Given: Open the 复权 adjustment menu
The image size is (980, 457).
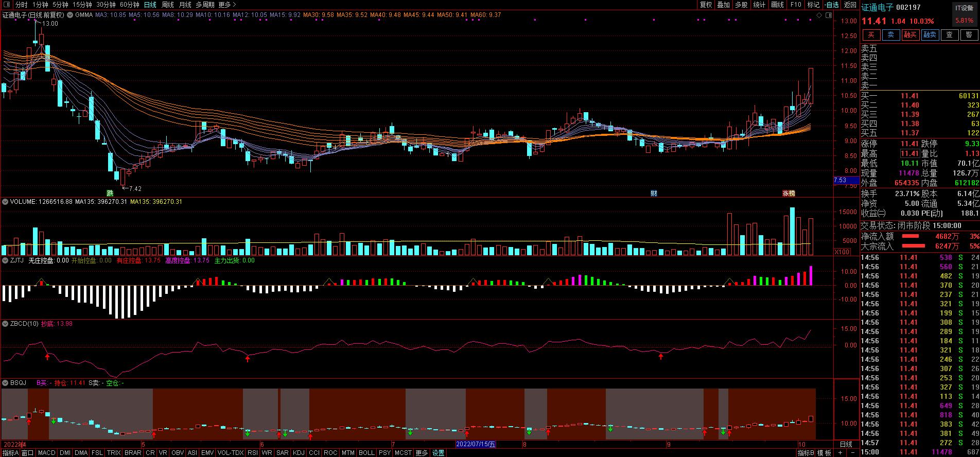Looking at the screenshot, I should click(706, 5).
